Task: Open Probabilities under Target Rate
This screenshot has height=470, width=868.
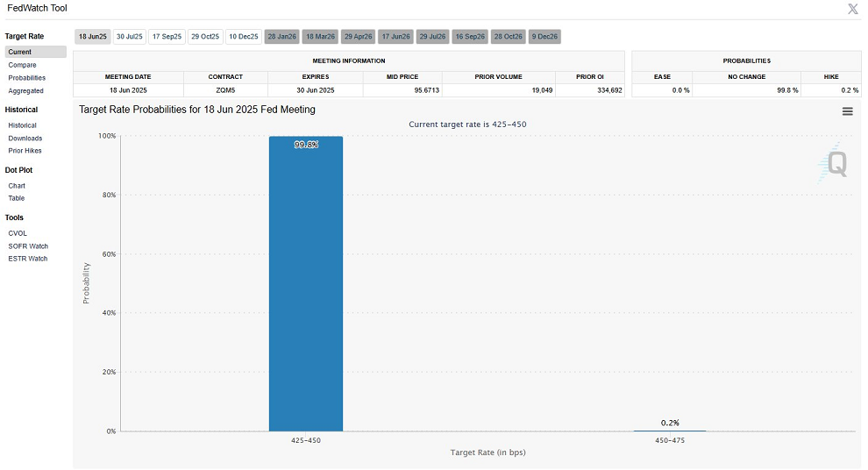Action: 26,78
